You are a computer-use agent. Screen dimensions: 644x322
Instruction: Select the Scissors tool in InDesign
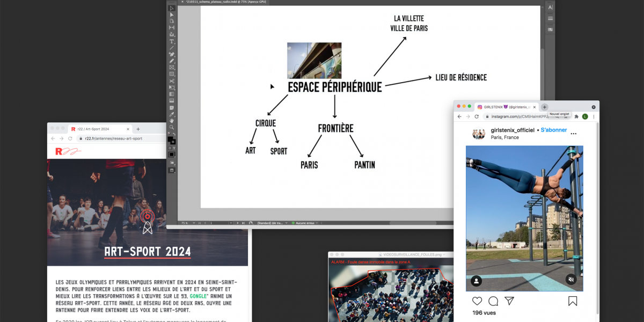(x=172, y=81)
